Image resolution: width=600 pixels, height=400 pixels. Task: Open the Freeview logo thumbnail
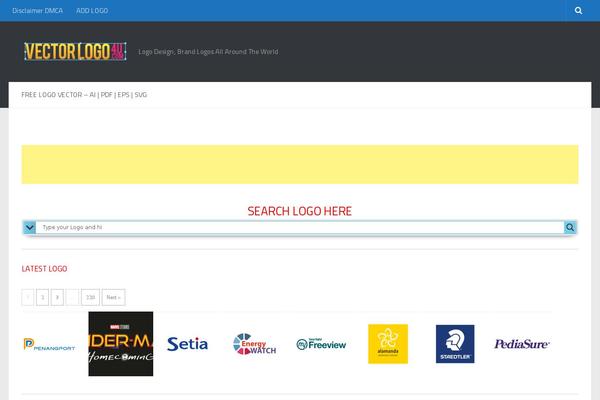click(321, 344)
